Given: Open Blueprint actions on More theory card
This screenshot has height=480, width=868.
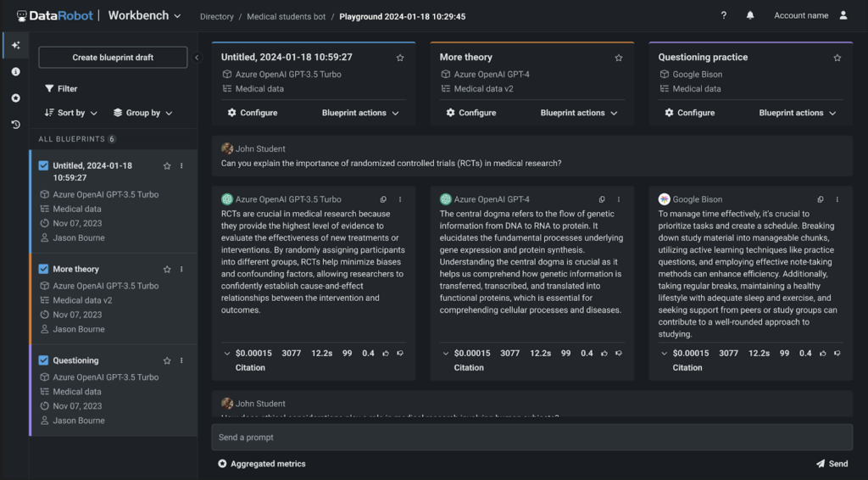Looking at the screenshot, I should (x=579, y=113).
